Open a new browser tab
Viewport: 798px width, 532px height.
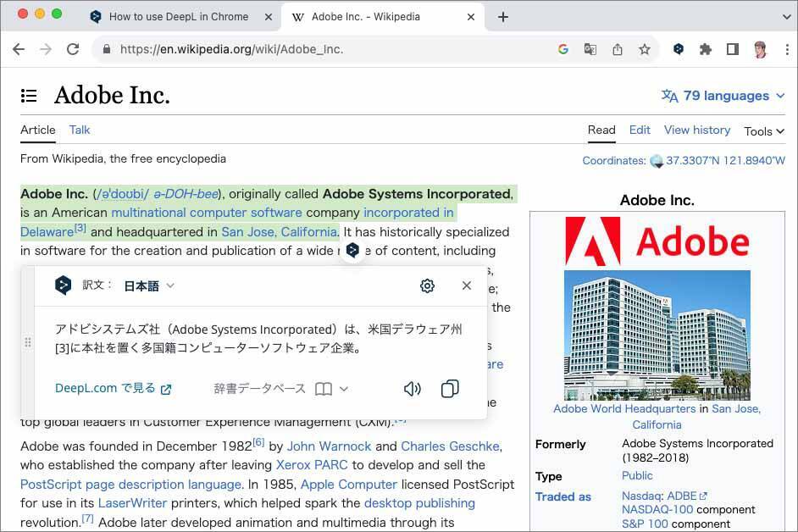[503, 17]
